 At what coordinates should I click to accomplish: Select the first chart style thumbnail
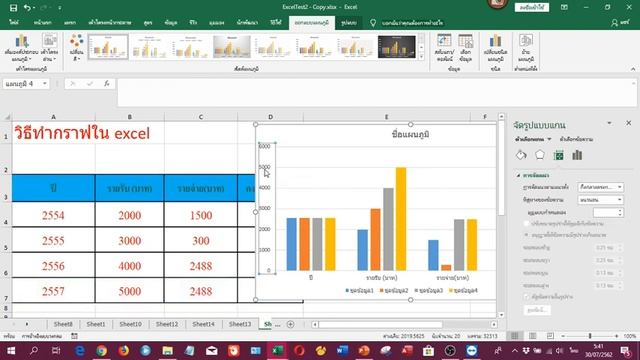coord(108,47)
